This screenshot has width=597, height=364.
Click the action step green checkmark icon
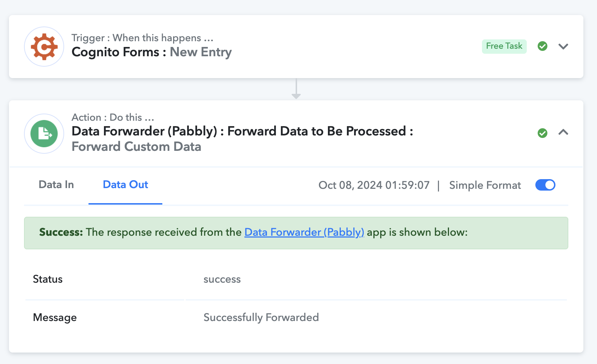pos(543,133)
